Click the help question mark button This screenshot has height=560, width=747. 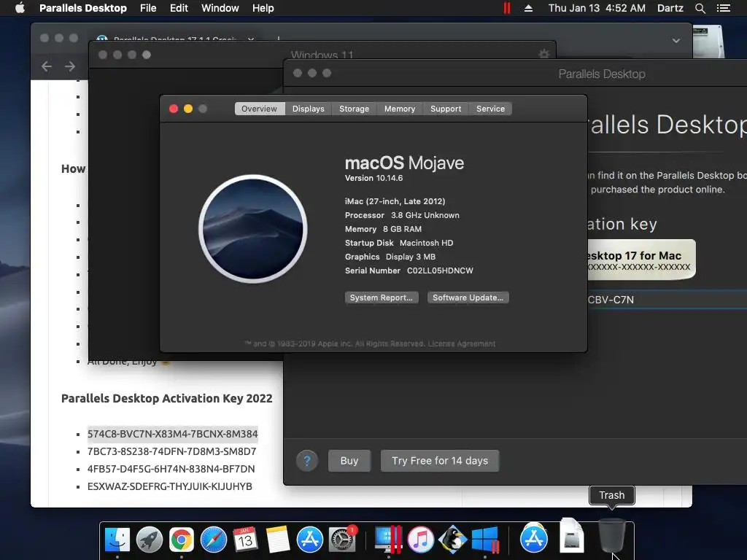pyautogui.click(x=307, y=461)
